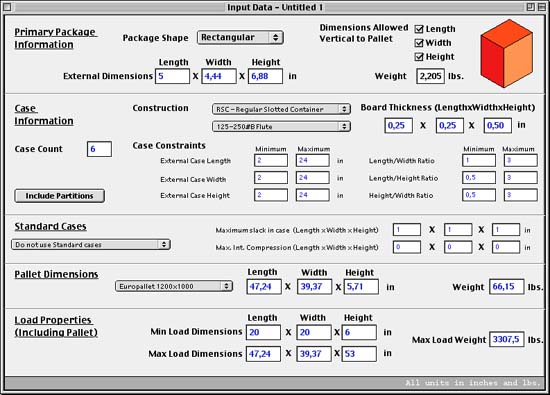Toggle the Length vertical-to-pallet checkbox
Image resolution: width=550 pixels, height=395 pixels.
[x=419, y=29]
